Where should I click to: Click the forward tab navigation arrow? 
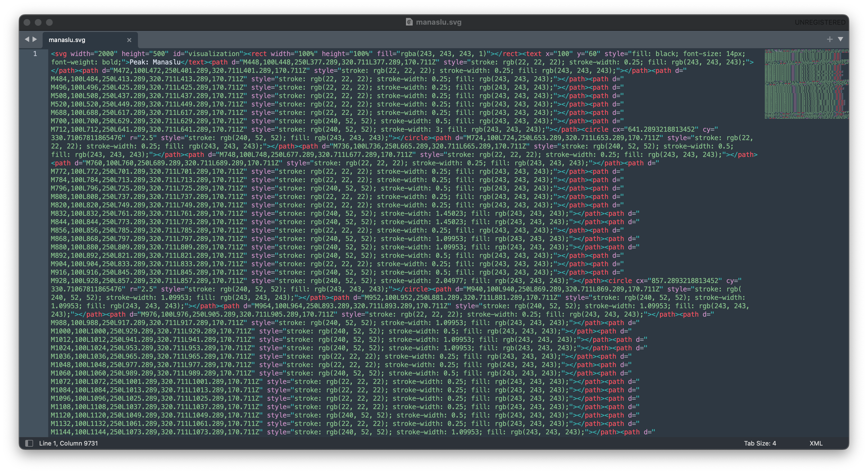click(x=35, y=40)
